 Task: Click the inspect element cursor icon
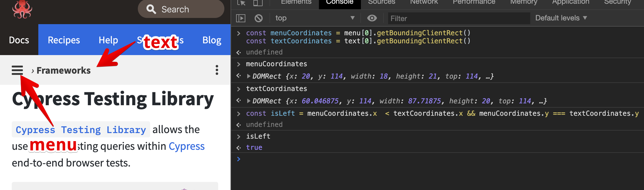pyautogui.click(x=241, y=2)
